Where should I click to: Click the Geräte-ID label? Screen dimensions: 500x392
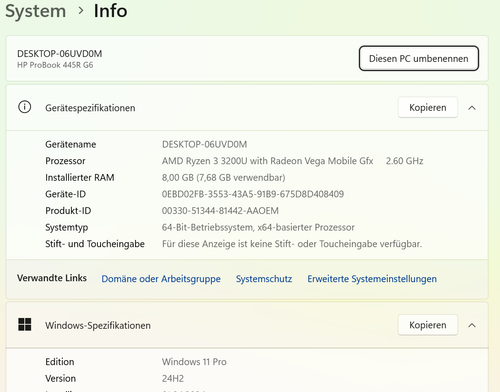[x=65, y=194]
